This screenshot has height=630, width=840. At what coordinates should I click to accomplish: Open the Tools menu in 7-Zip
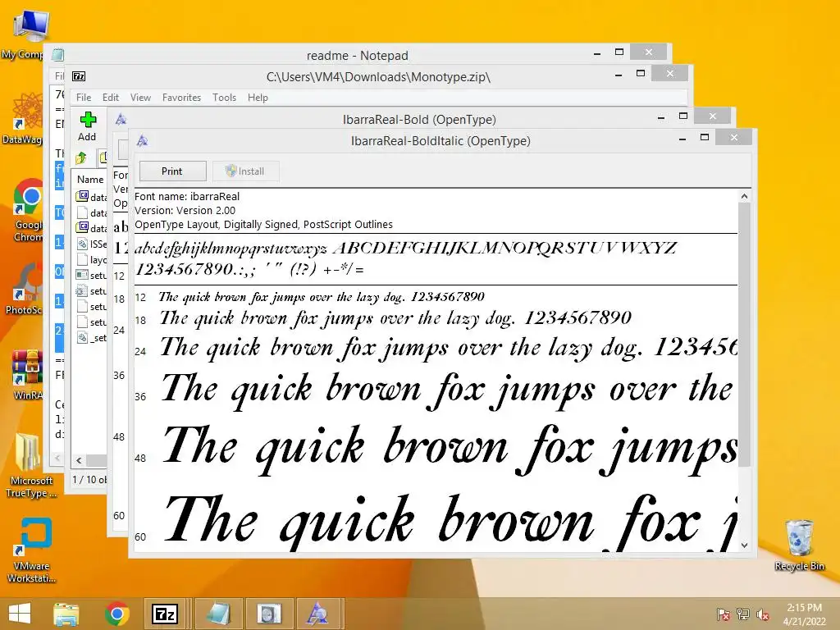click(224, 98)
